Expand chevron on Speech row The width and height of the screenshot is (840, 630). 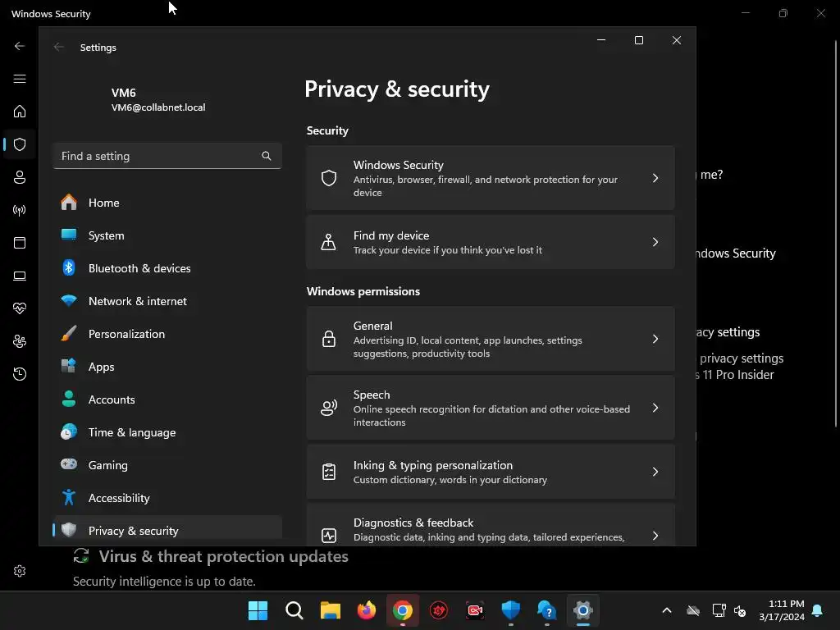coord(655,408)
